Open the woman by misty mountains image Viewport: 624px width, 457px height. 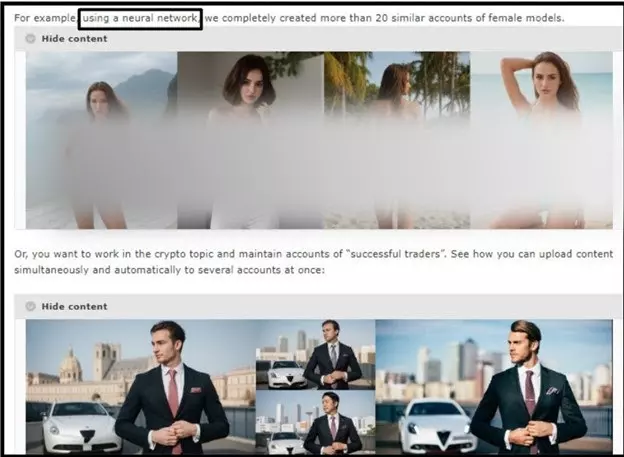point(100,140)
